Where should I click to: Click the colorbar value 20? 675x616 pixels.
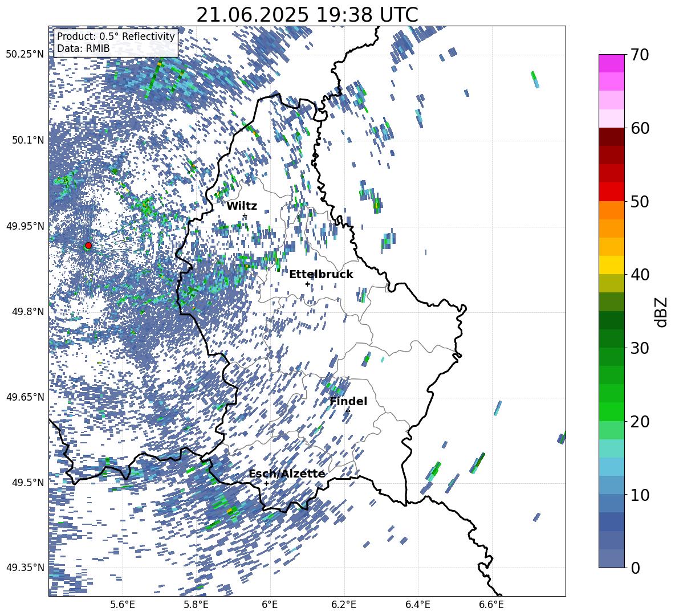[640, 421]
